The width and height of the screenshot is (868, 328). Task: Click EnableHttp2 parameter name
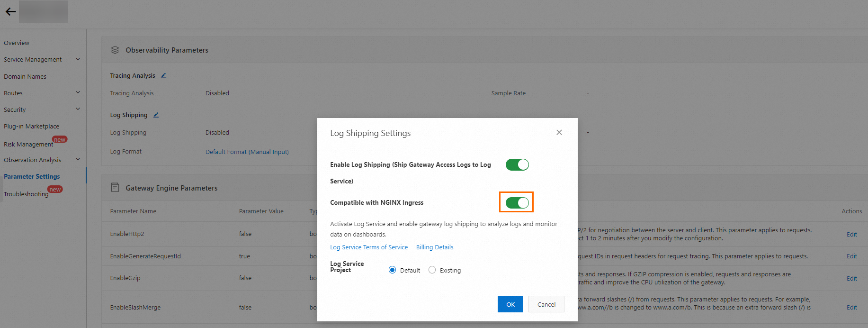127,234
